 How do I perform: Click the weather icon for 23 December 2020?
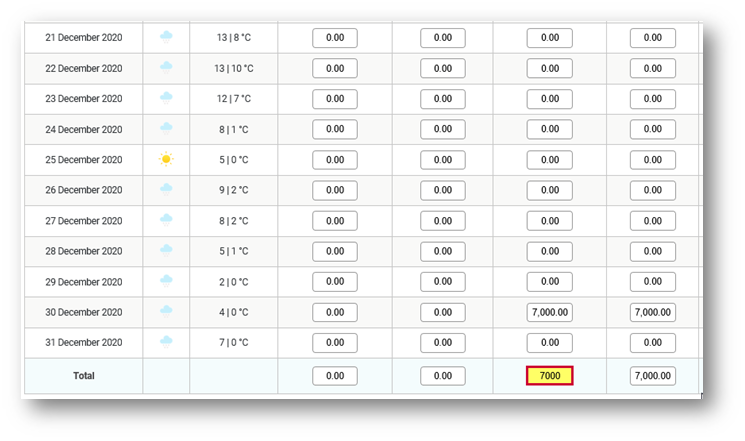coord(166,98)
